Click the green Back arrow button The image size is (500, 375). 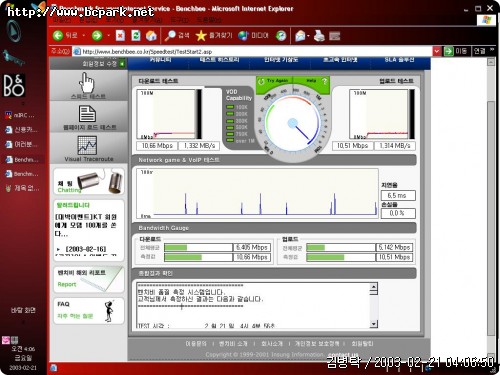coord(58,35)
